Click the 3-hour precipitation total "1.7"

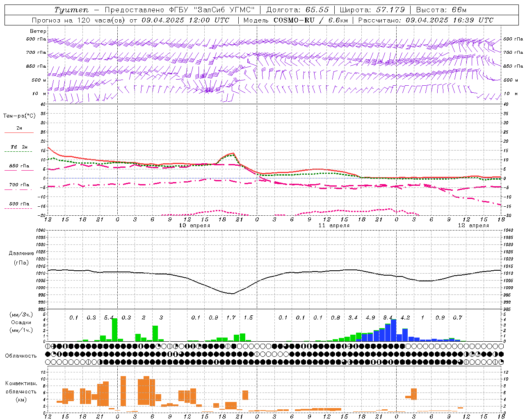click(231, 317)
